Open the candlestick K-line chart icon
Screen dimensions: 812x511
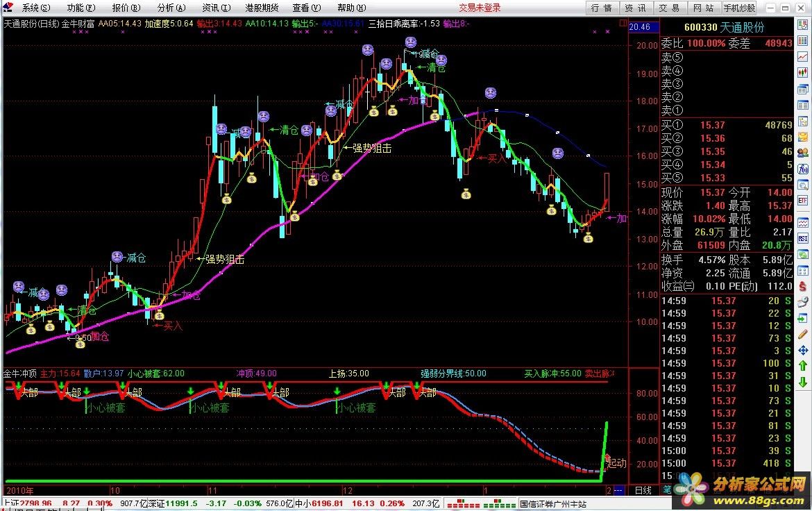(803, 73)
